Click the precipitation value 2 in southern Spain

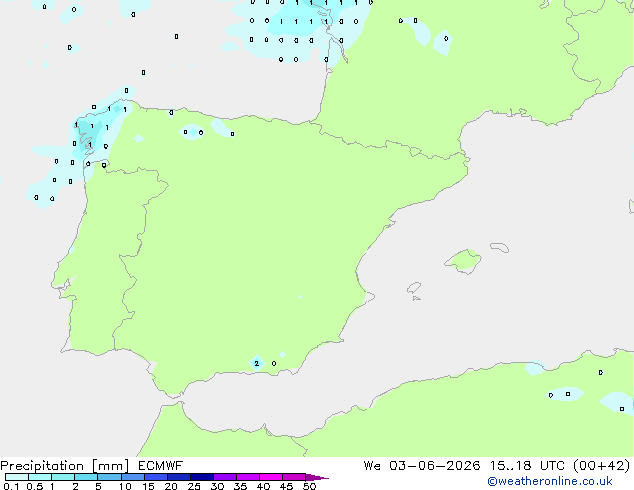[x=256, y=363]
